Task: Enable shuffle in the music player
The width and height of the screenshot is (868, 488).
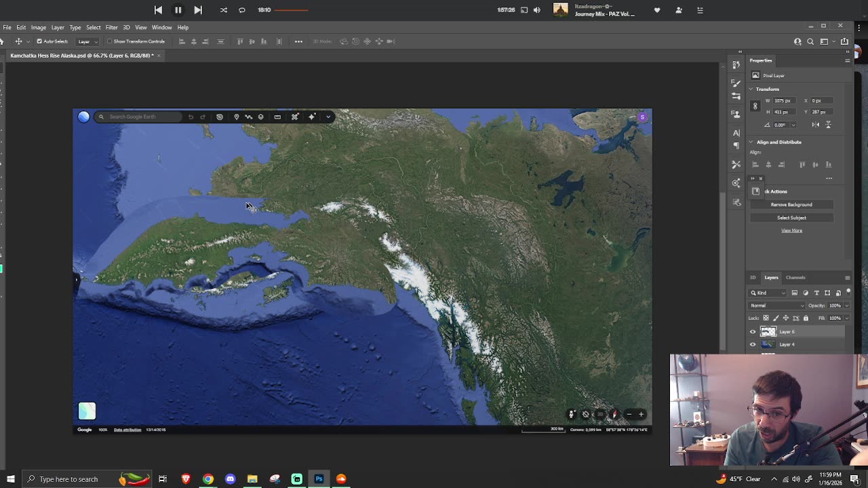Action: 224,10
